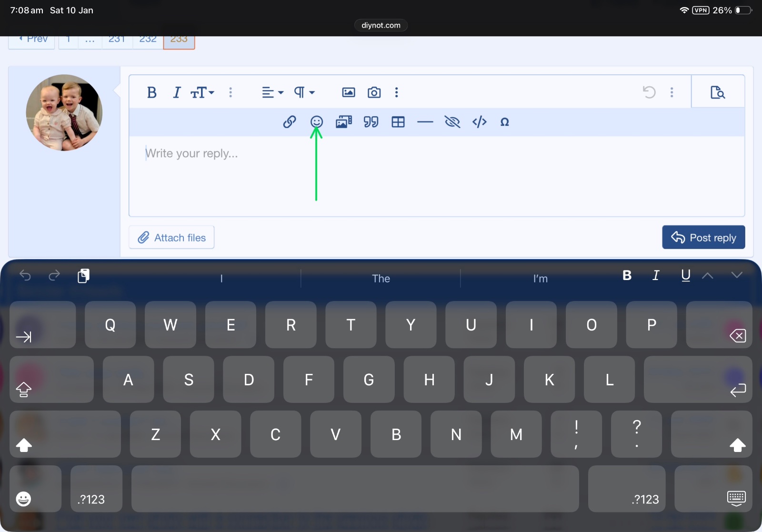This screenshot has width=762, height=532.
Task: Expand the paragraph format dropdown
Action: 304,92
